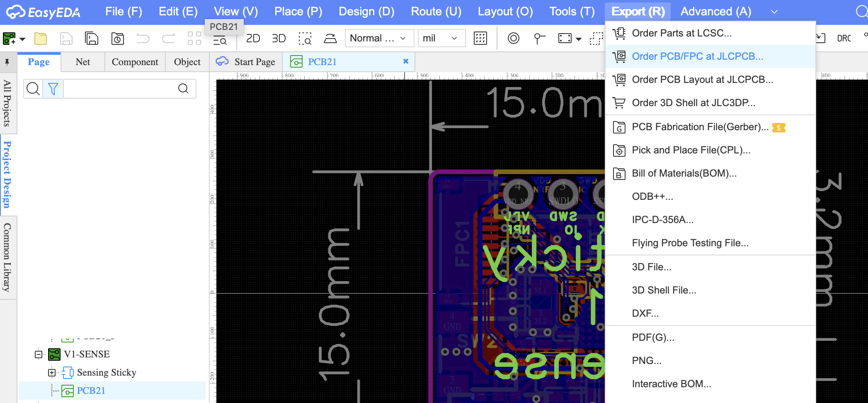The height and width of the screenshot is (403, 868).
Task: Click the four-squares grid icon
Action: pyautogui.click(x=194, y=39)
